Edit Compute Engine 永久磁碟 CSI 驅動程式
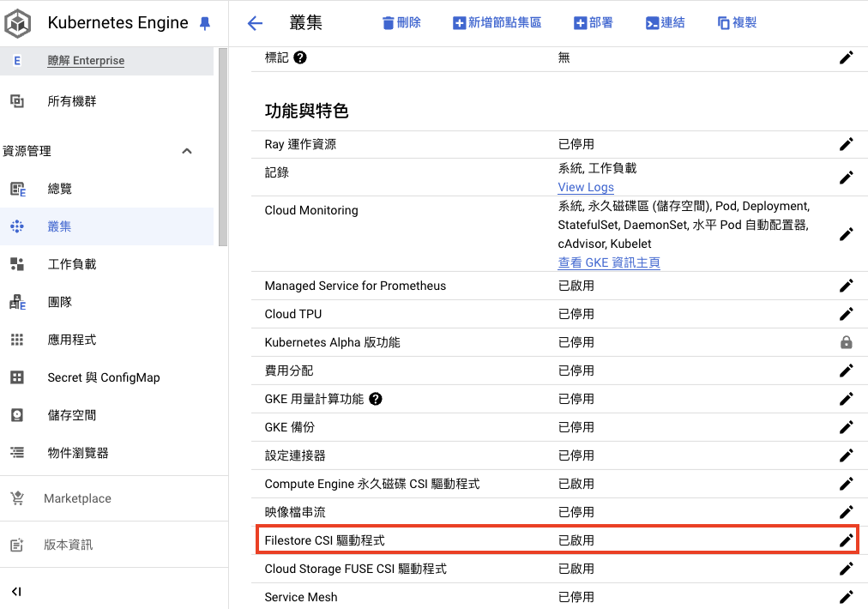This screenshot has height=609, width=868. 846,484
